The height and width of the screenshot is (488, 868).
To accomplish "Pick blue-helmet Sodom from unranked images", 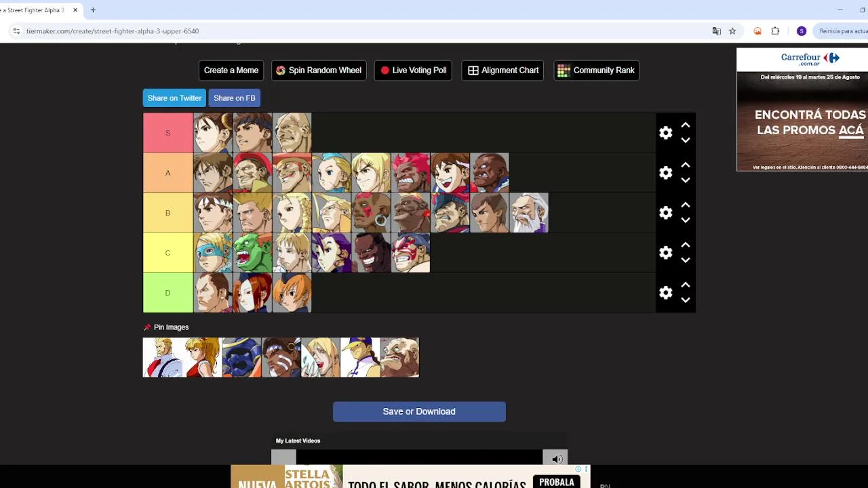I will tap(241, 357).
